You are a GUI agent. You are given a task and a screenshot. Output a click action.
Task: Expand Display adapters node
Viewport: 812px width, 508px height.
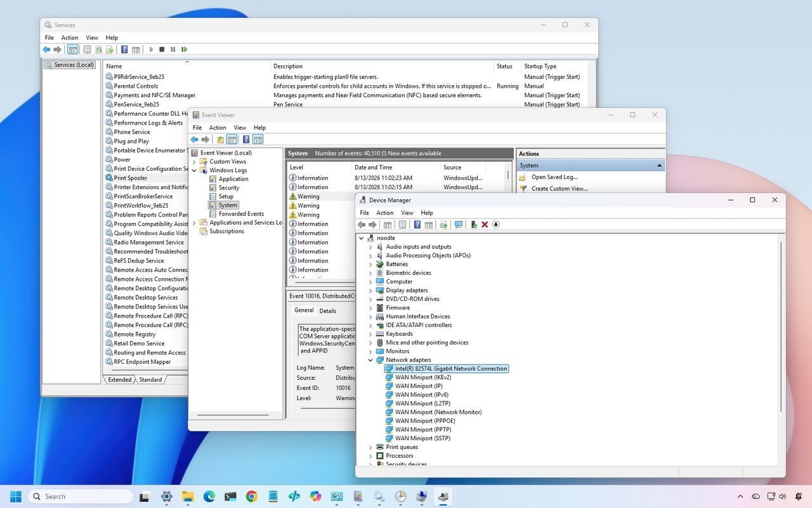point(370,290)
